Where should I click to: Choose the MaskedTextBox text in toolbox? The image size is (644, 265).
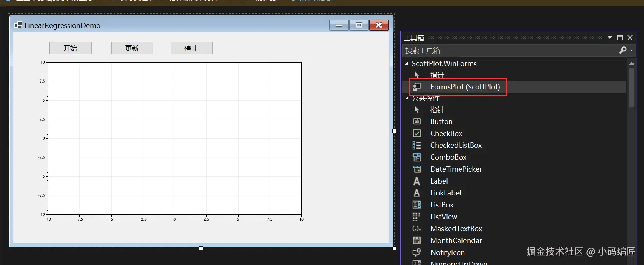tap(456, 229)
